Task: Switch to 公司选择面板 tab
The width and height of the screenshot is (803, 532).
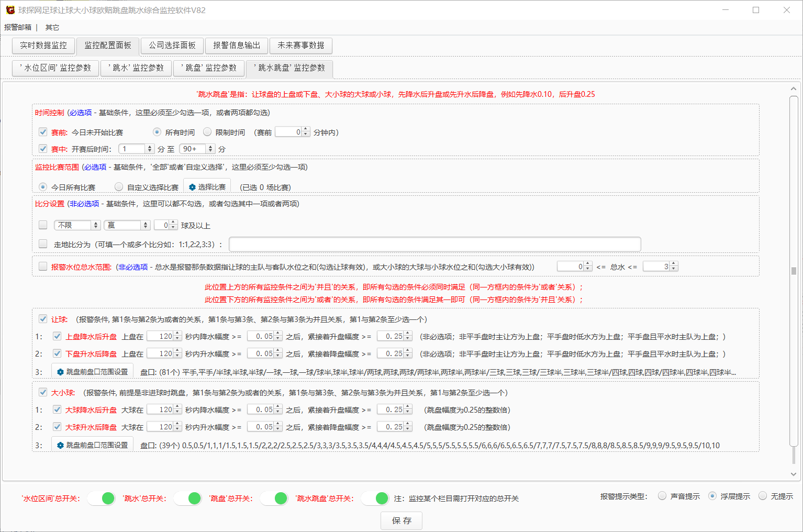Action: (172, 46)
